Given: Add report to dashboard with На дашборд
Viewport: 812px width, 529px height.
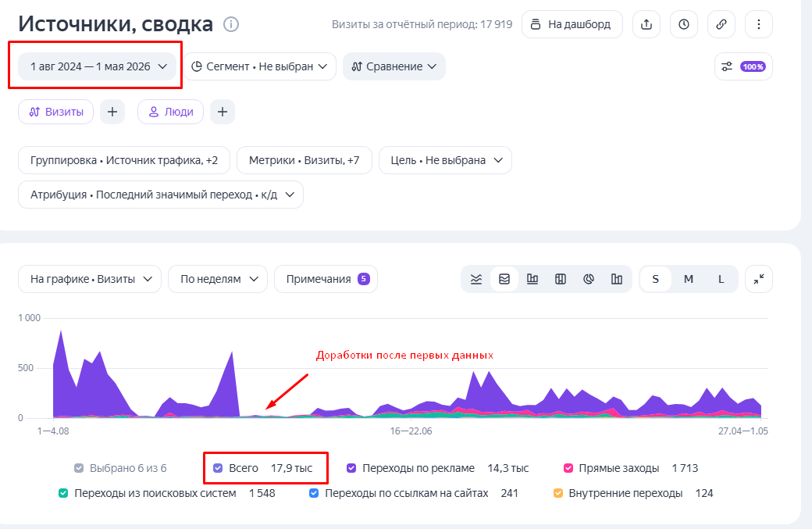Looking at the screenshot, I should [x=572, y=24].
